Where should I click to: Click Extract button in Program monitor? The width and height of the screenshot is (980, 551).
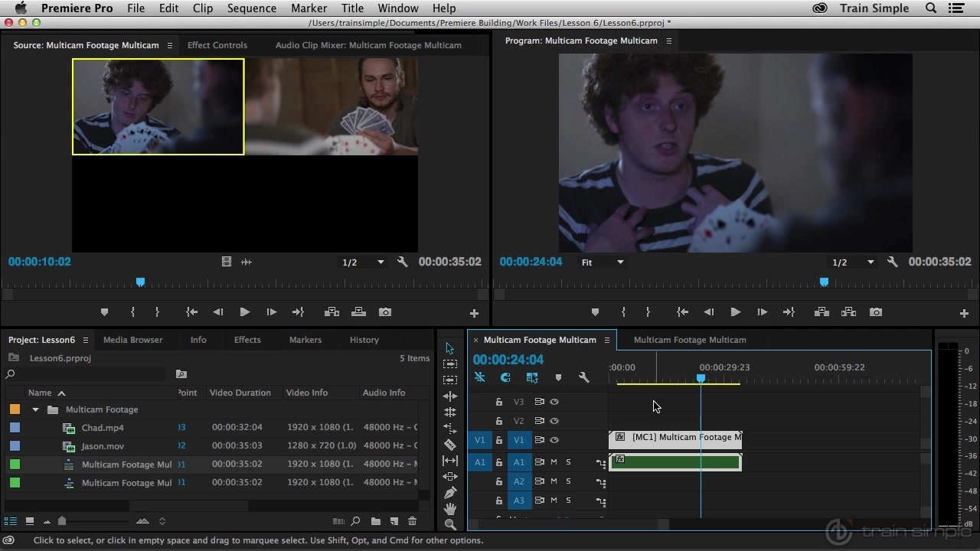[848, 312]
